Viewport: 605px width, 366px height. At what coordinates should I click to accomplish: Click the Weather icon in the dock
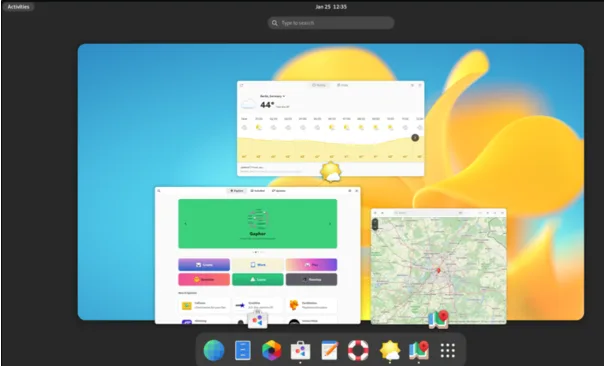point(390,350)
